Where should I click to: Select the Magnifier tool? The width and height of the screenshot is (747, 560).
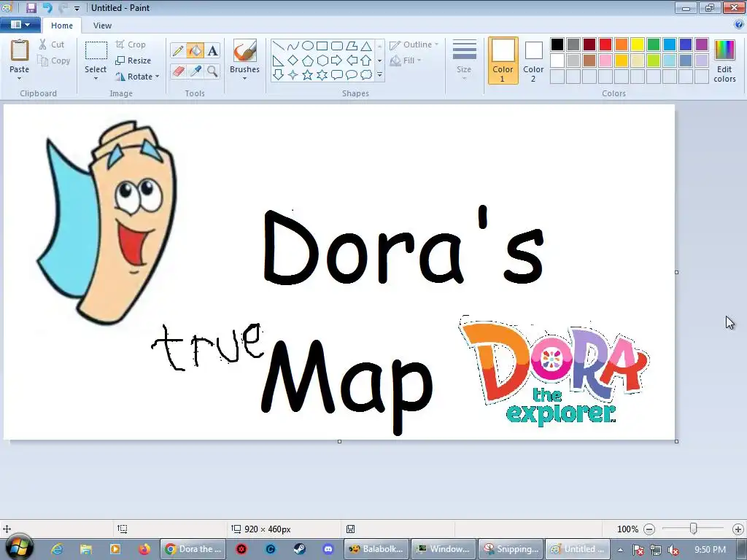point(213,71)
